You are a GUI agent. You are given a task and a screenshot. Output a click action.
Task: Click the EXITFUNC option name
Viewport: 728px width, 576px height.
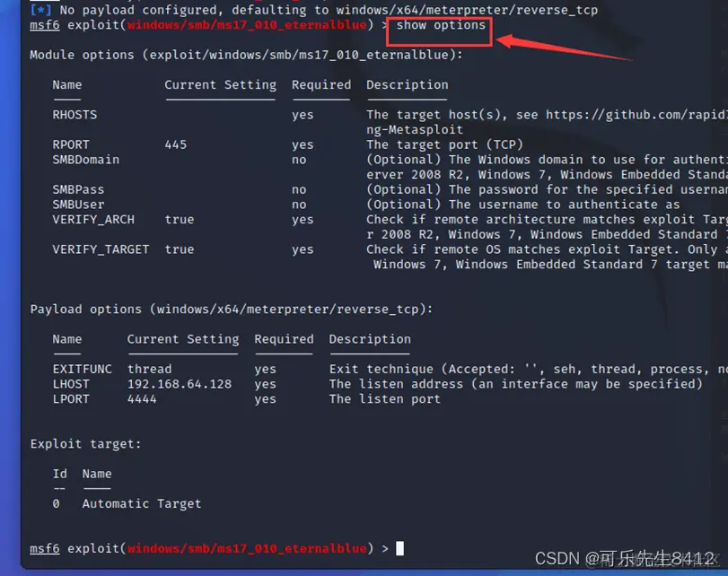[x=82, y=369]
